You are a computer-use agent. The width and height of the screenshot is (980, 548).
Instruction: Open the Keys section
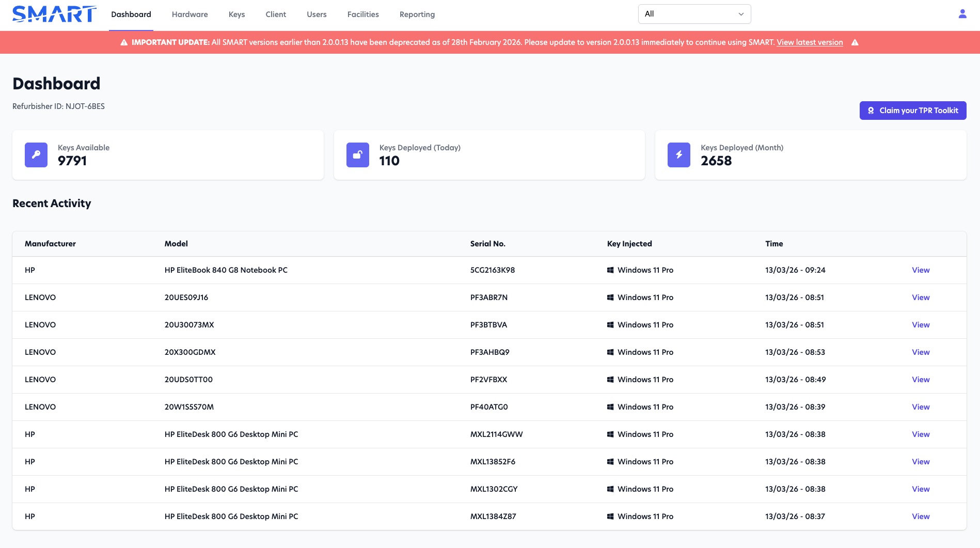(236, 14)
